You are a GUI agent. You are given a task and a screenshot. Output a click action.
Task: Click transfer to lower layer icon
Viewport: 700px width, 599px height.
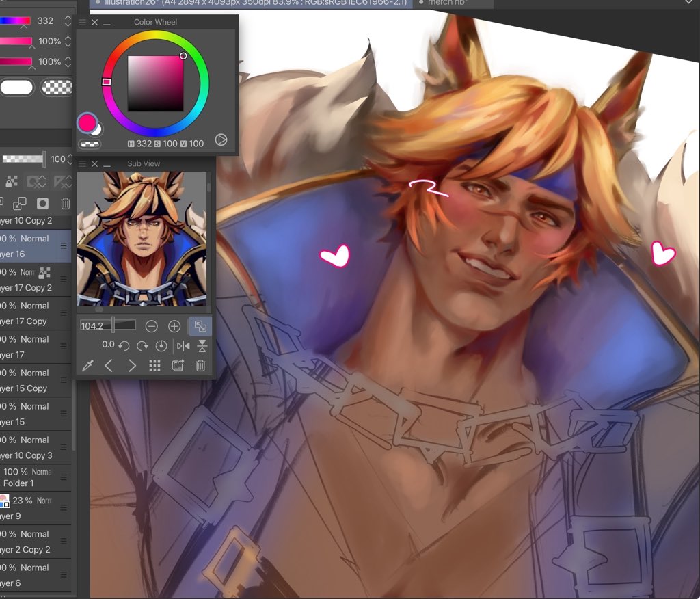[19, 204]
